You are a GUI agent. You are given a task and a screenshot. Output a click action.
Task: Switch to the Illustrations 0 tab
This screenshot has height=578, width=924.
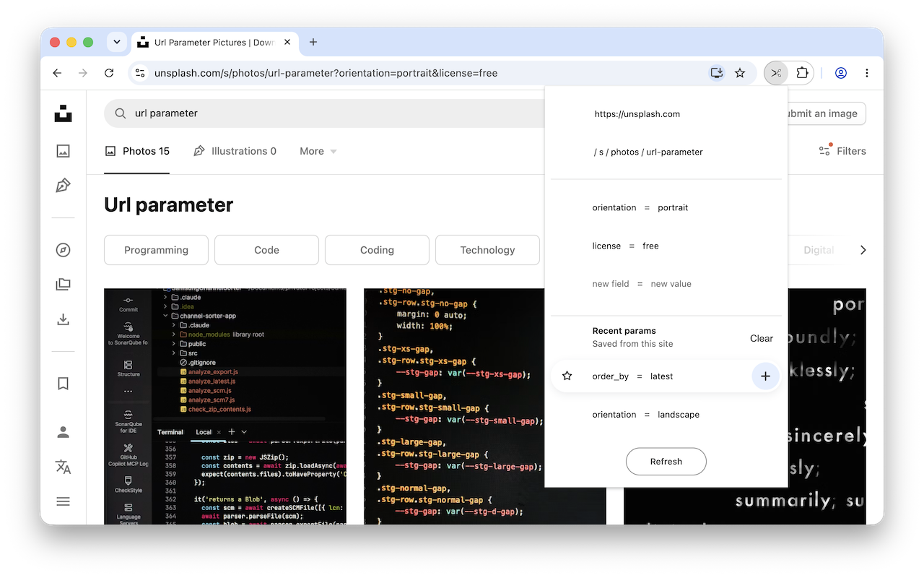click(235, 151)
